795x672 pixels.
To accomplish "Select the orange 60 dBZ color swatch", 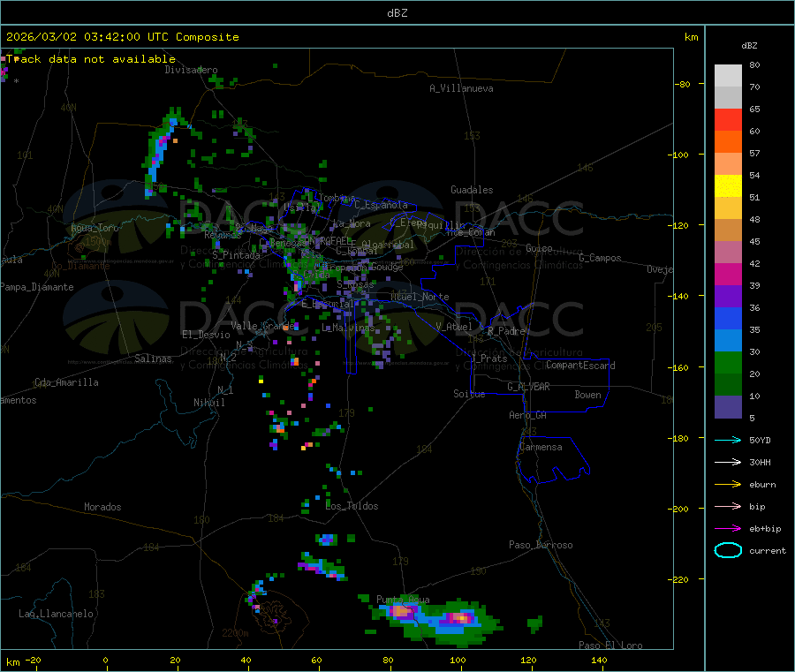I will coord(728,142).
